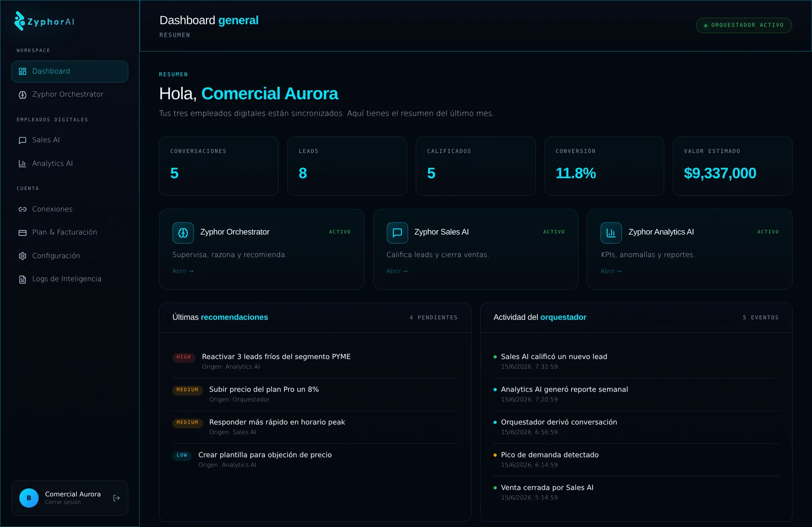The width and height of the screenshot is (812, 527).
Task: Select 'Subir precio del plan Pro un 8%'
Action: pos(264,390)
